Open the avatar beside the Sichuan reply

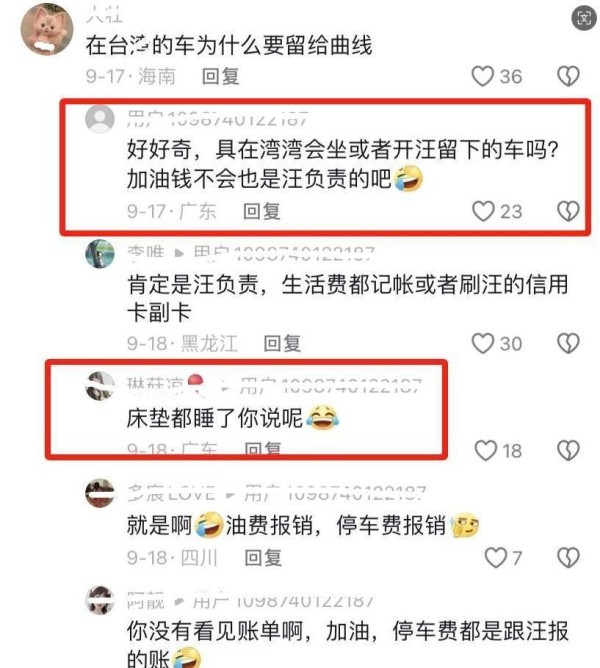pyautogui.click(x=100, y=493)
